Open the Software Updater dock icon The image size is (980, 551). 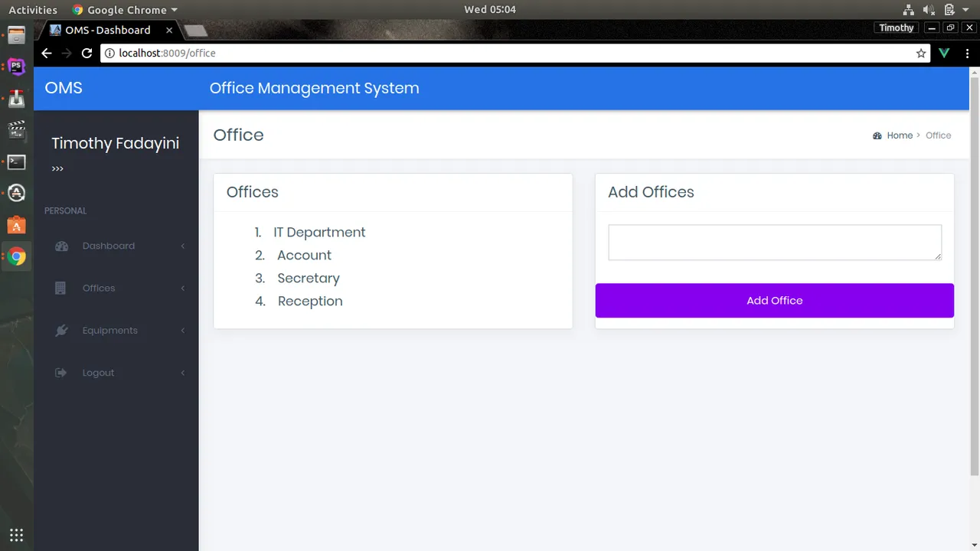(x=17, y=194)
